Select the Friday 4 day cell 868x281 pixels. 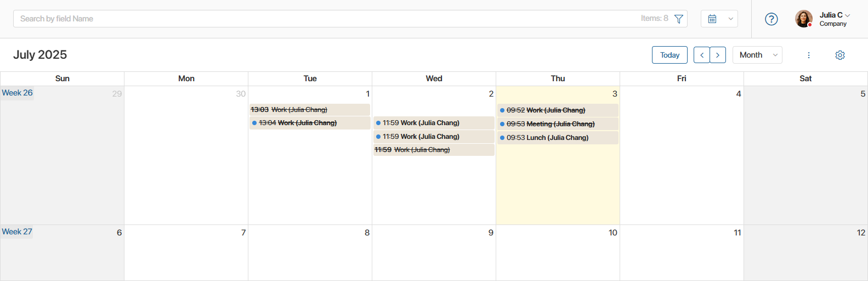(x=682, y=155)
